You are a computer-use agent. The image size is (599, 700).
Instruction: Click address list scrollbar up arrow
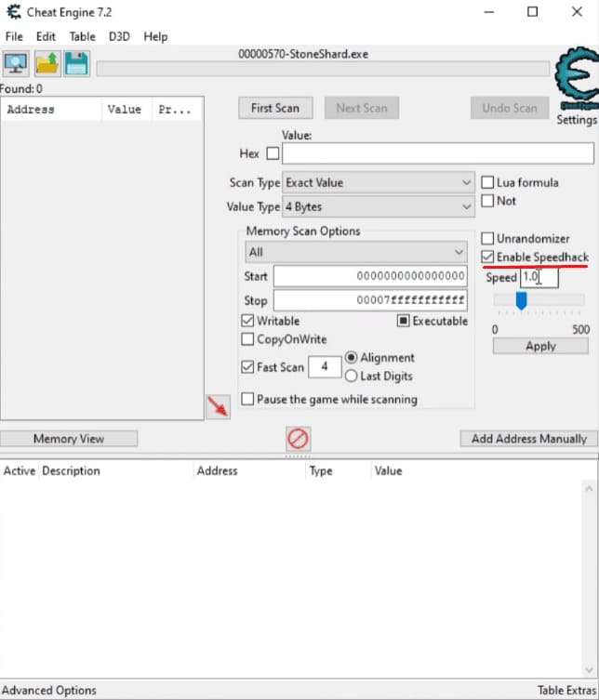pos(589,489)
